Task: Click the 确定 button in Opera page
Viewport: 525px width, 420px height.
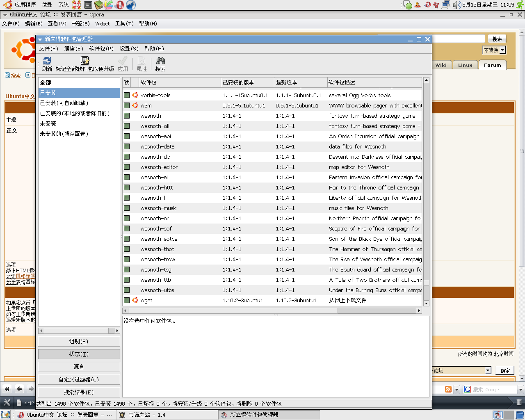Action: pyautogui.click(x=505, y=370)
